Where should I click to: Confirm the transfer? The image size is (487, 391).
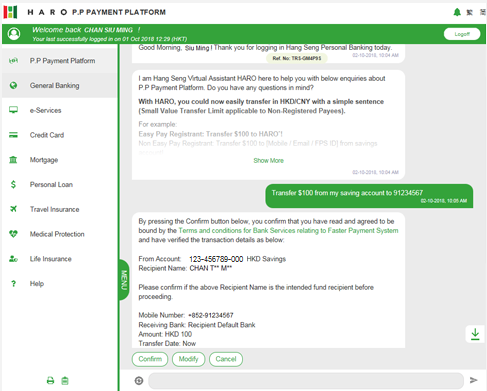(150, 359)
